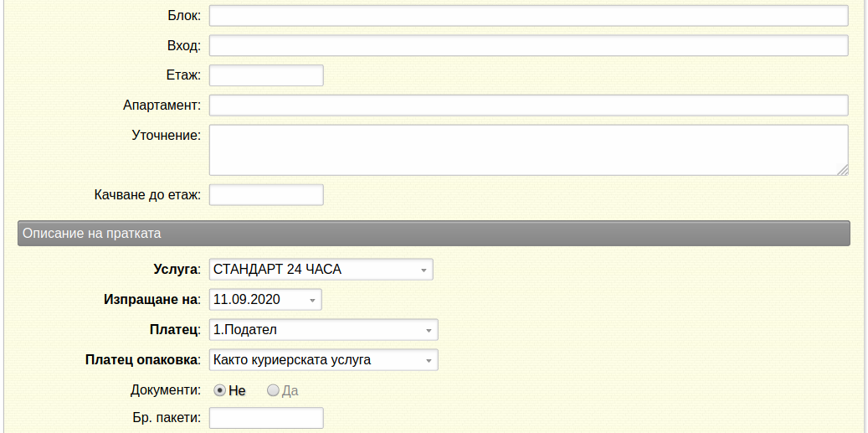868x433 pixels.
Task: Expand the Платец dropdown 1.Подател
Action: 323,330
